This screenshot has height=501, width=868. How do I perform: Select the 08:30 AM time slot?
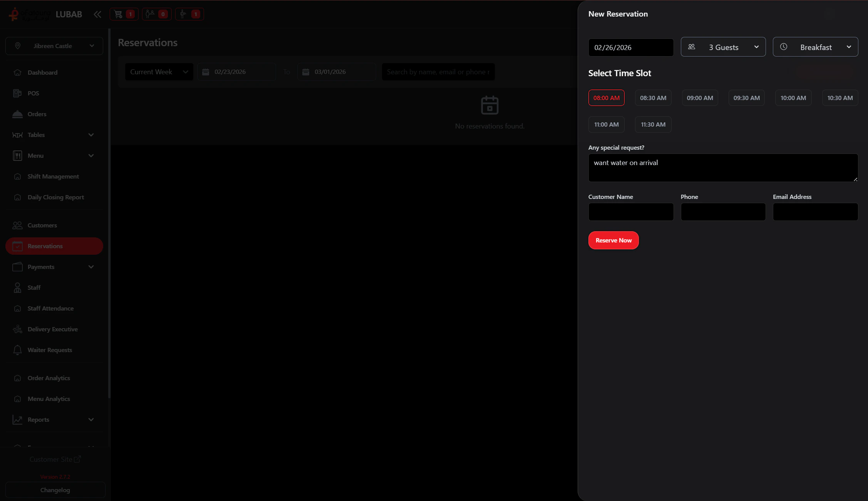point(653,98)
